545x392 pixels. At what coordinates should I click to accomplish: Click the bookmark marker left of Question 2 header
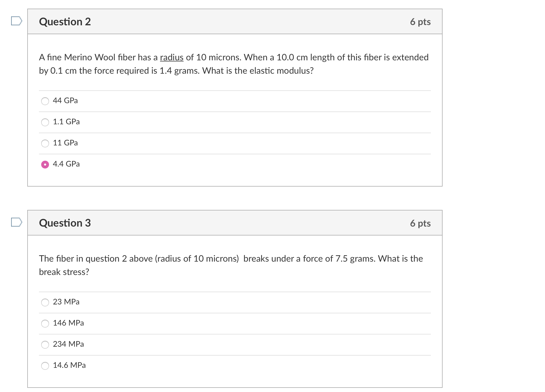(x=17, y=21)
